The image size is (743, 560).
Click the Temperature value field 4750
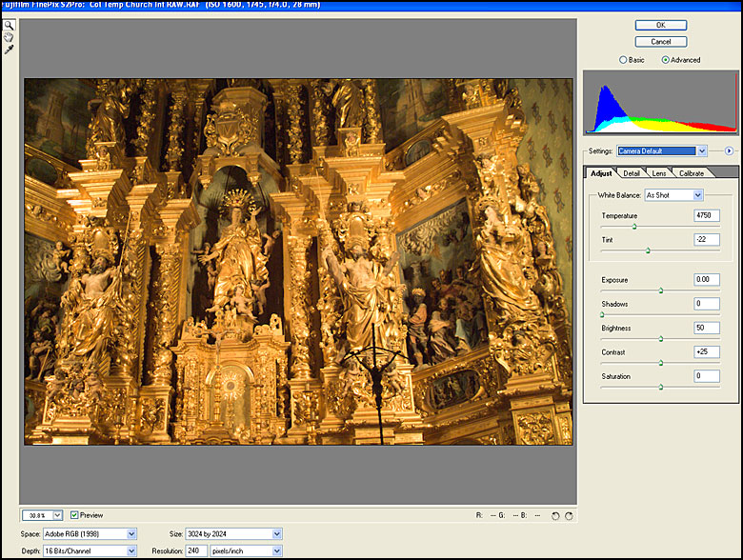pyautogui.click(x=707, y=215)
